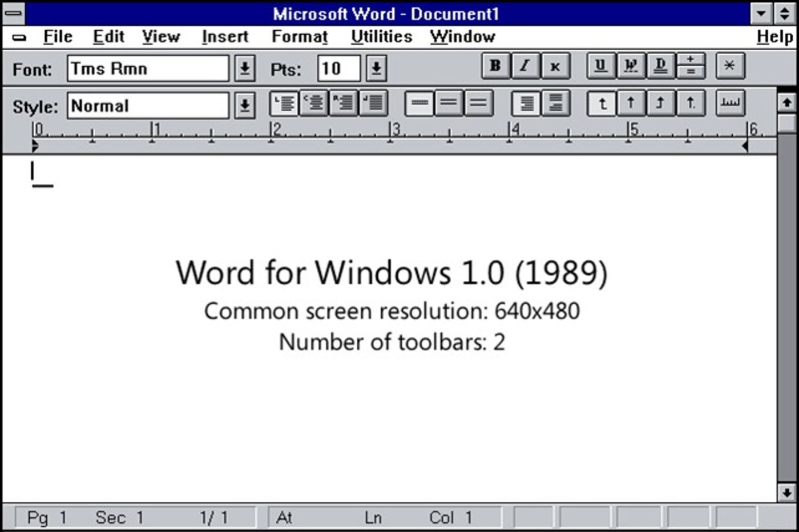This screenshot has height=532, width=799.
Task: Click the Style field showing Normal
Action: point(148,106)
